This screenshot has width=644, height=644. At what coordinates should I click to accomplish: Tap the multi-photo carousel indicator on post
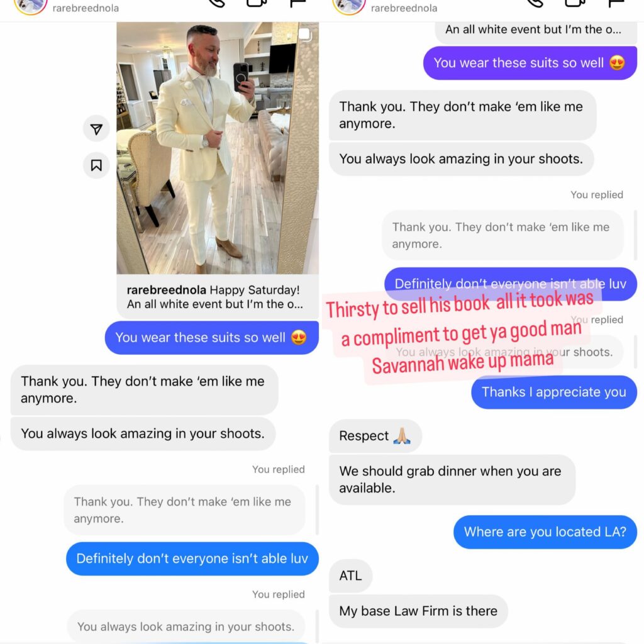pyautogui.click(x=304, y=35)
